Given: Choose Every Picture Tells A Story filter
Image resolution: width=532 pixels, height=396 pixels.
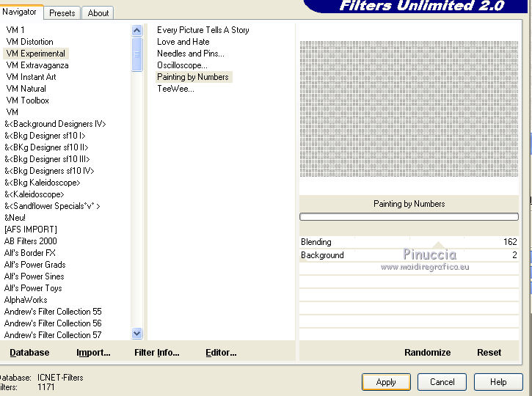Looking at the screenshot, I should (203, 30).
